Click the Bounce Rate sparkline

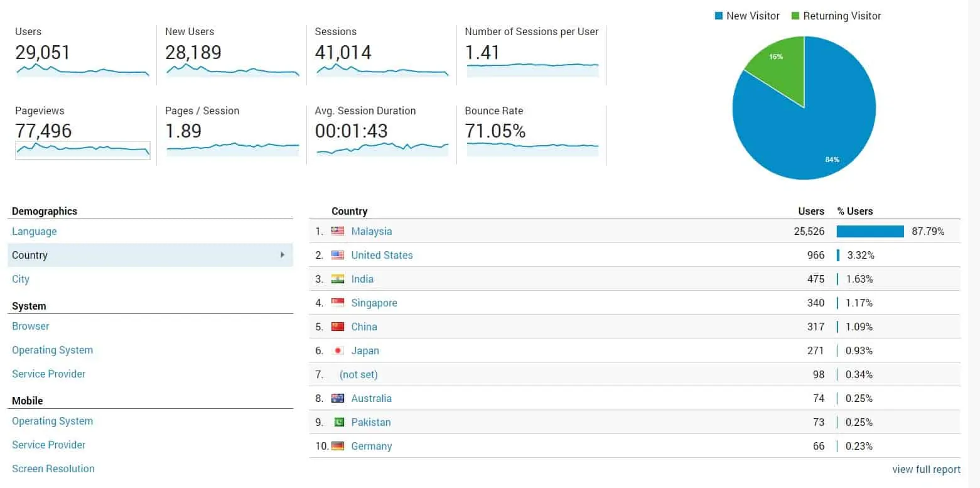(x=532, y=149)
